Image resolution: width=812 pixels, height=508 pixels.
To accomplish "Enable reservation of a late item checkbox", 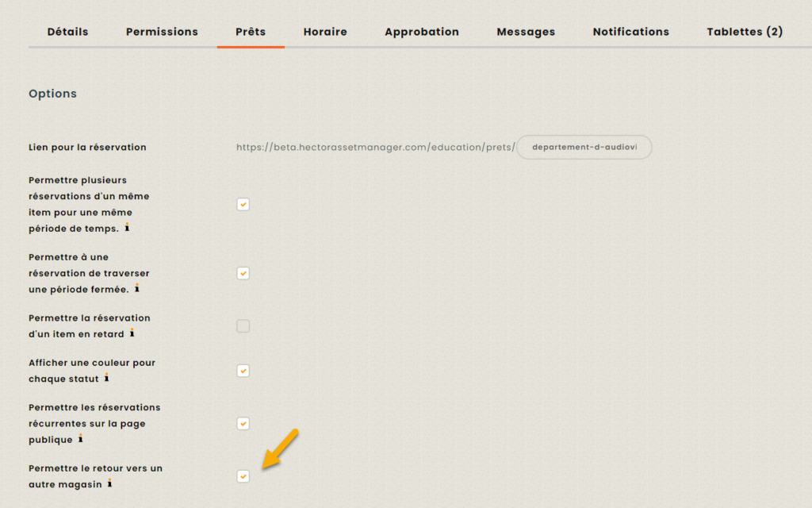I will click(x=243, y=326).
